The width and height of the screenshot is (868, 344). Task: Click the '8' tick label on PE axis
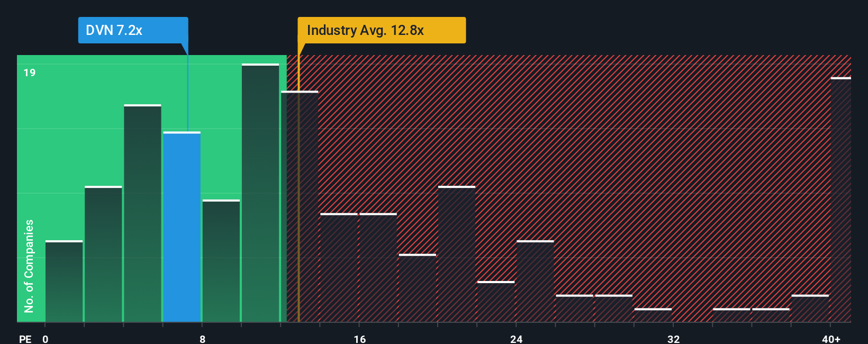pos(202,339)
